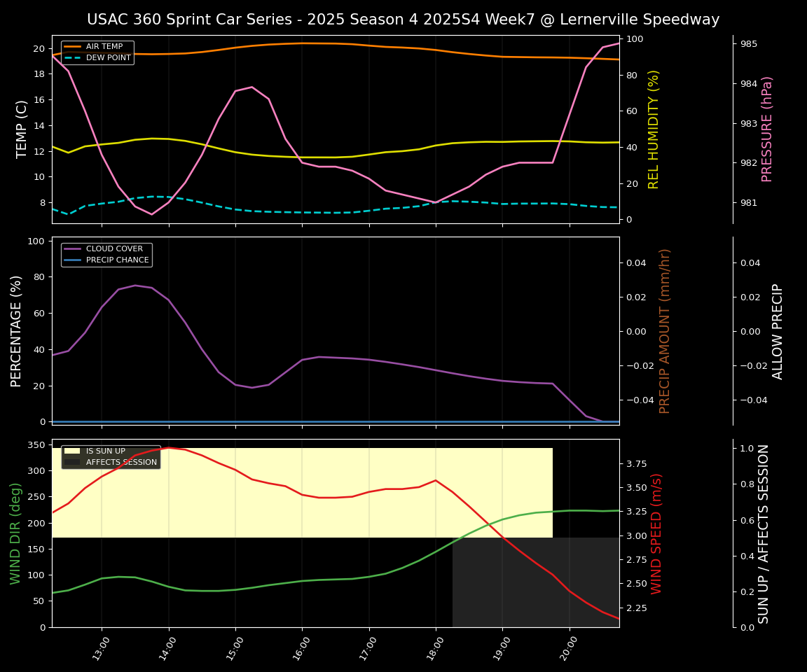Click the CLOUD COVER legend entry
This screenshot has width=807, height=672.
114,248
